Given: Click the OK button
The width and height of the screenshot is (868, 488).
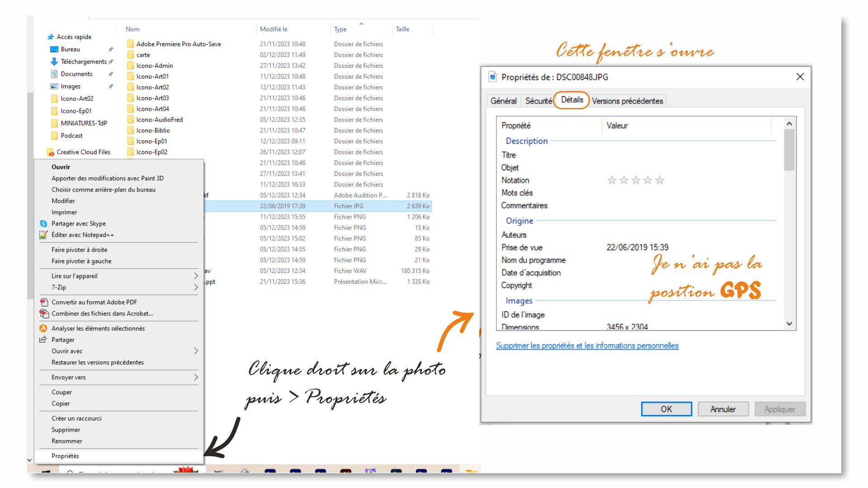Looking at the screenshot, I should pyautogui.click(x=666, y=409).
